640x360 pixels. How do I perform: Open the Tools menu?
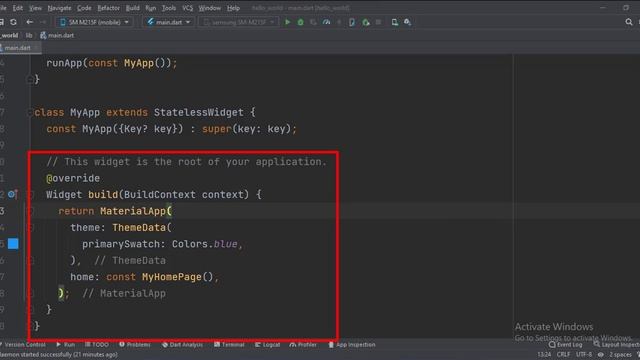point(169,8)
